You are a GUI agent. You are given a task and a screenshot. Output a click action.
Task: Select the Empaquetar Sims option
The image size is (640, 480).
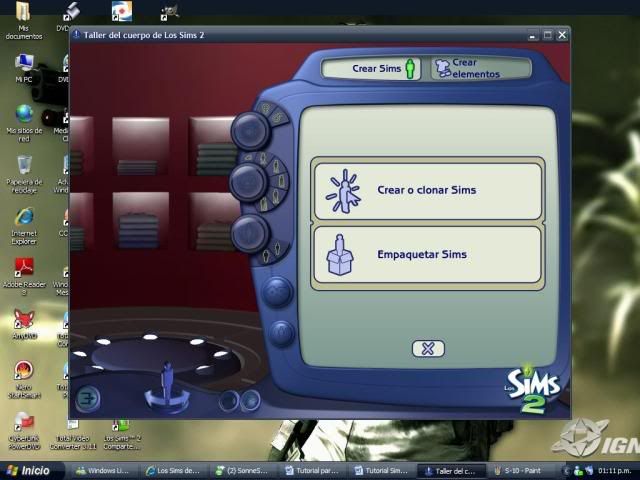click(x=428, y=255)
